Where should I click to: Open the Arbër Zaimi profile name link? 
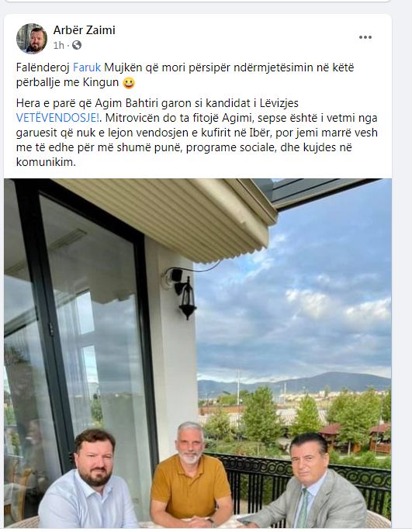(x=84, y=30)
